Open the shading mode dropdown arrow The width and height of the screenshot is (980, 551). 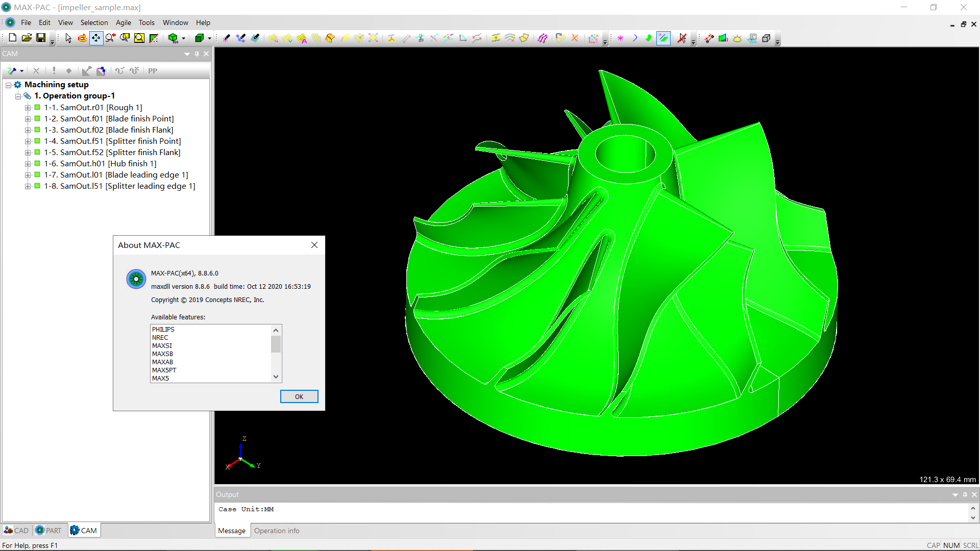(x=209, y=38)
